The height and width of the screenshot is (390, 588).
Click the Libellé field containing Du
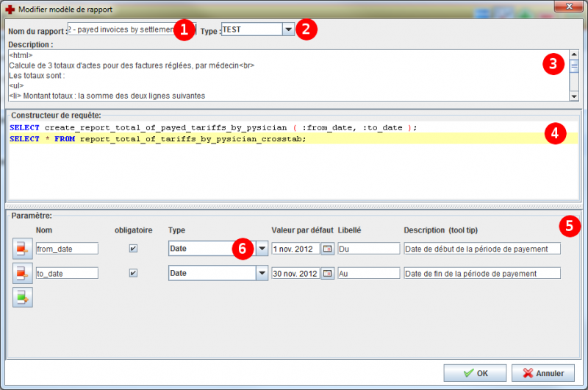[x=367, y=249]
